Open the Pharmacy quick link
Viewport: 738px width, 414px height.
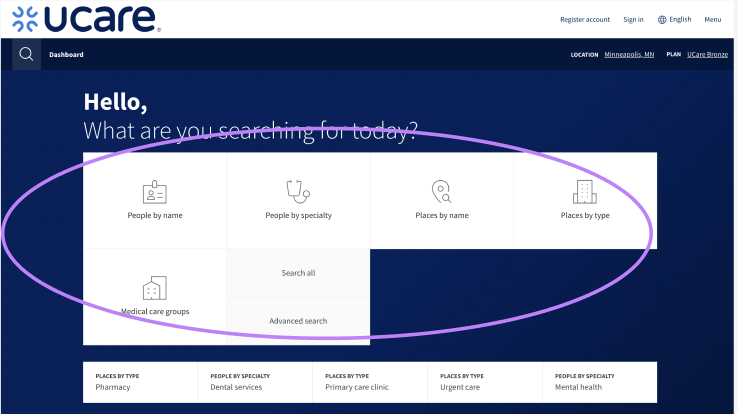(140, 382)
